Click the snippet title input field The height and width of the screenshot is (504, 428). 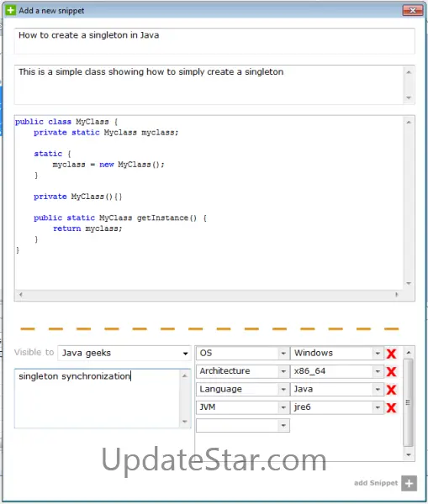pos(214,41)
